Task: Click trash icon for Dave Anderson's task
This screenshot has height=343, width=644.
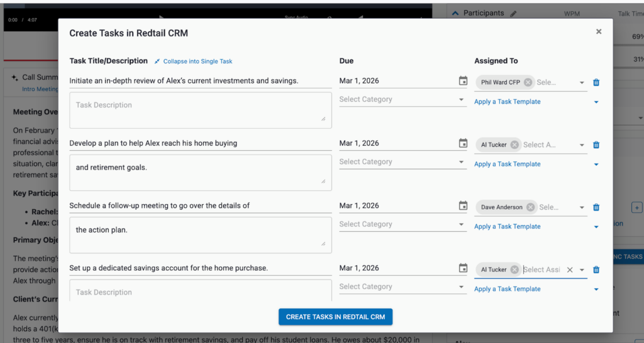Action: pyautogui.click(x=596, y=207)
